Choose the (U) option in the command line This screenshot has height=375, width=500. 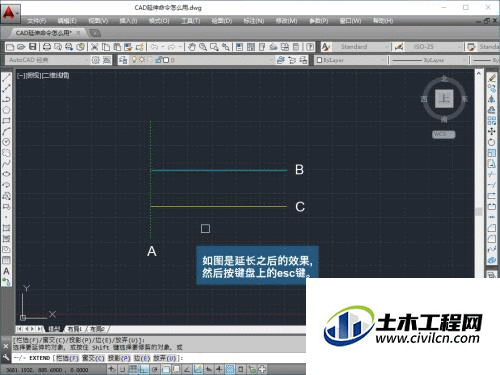point(164,358)
